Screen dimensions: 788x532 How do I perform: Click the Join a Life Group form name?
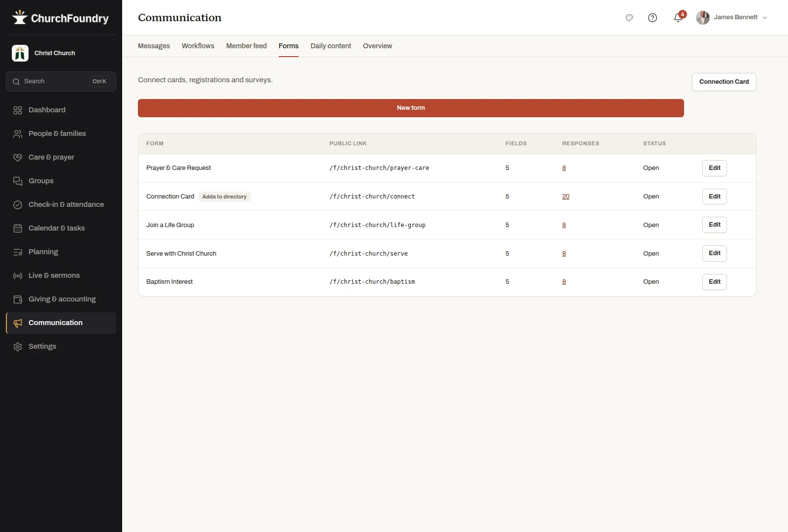(170, 225)
